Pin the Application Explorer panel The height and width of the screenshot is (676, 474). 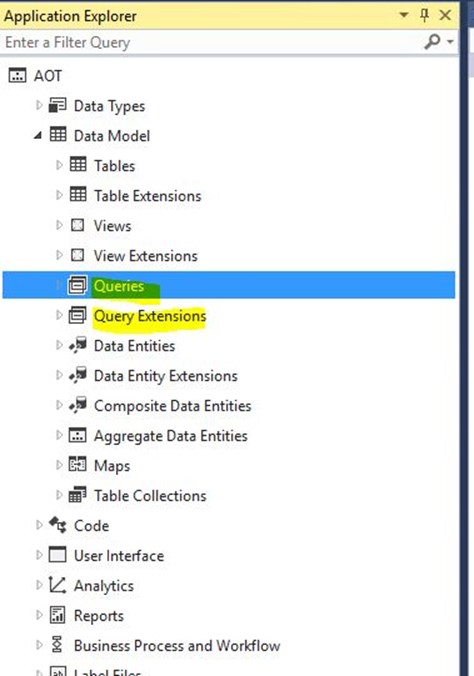(424, 16)
